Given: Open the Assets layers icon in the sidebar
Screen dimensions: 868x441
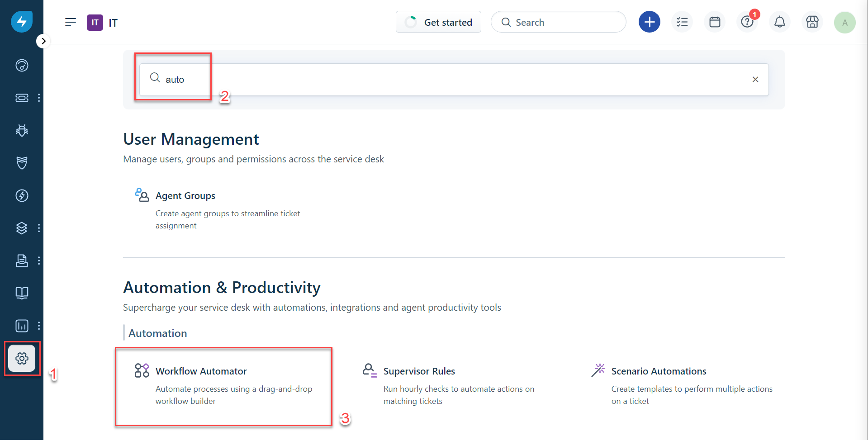Looking at the screenshot, I should click(x=21, y=228).
